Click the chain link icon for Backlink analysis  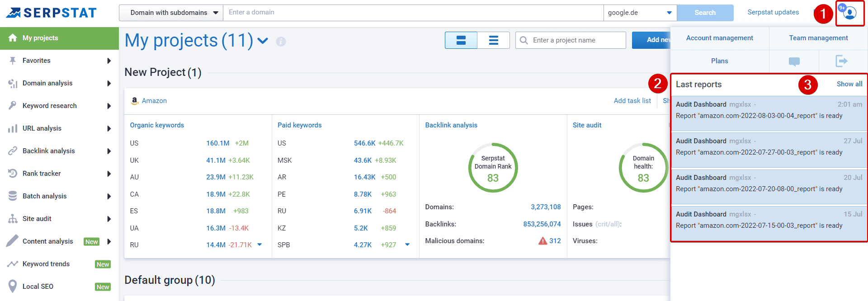pyautogui.click(x=13, y=151)
